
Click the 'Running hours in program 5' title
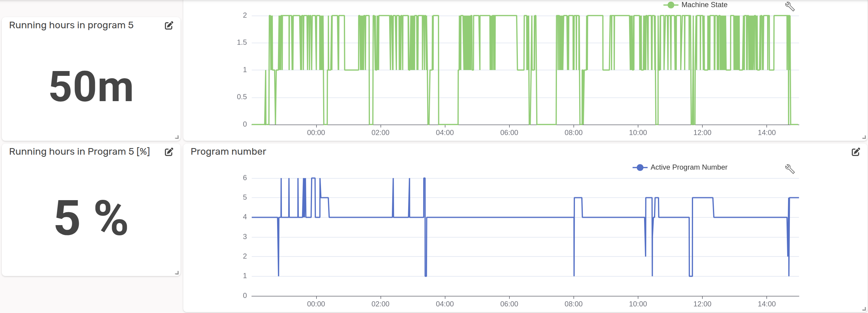[x=71, y=25]
